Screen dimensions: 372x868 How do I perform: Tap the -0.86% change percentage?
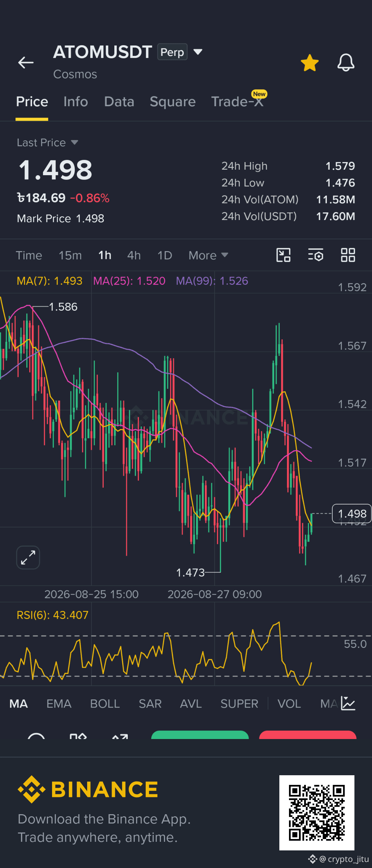tap(90, 198)
